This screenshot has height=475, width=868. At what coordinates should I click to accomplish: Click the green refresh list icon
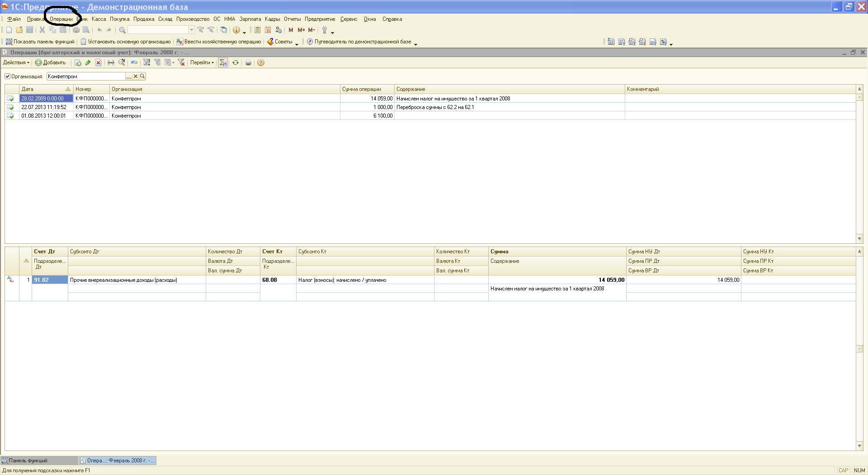[x=236, y=63]
